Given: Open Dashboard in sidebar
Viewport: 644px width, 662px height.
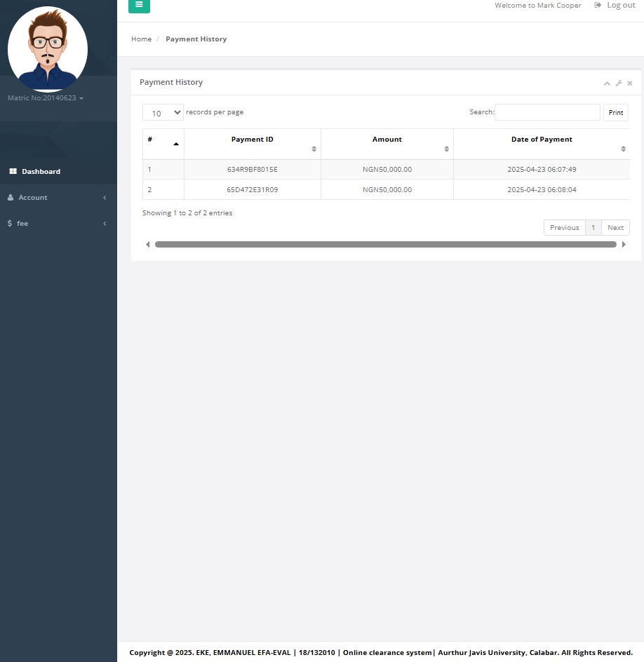Looking at the screenshot, I should (58, 171).
